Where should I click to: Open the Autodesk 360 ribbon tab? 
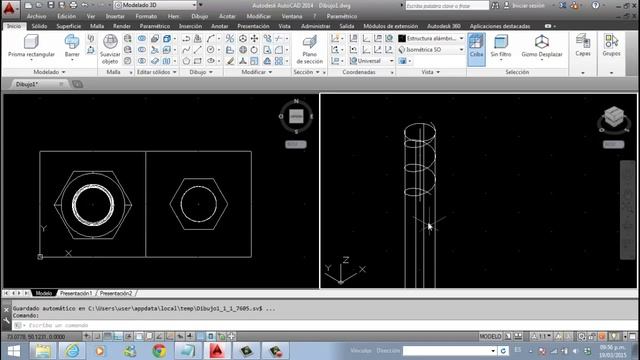(x=444, y=26)
